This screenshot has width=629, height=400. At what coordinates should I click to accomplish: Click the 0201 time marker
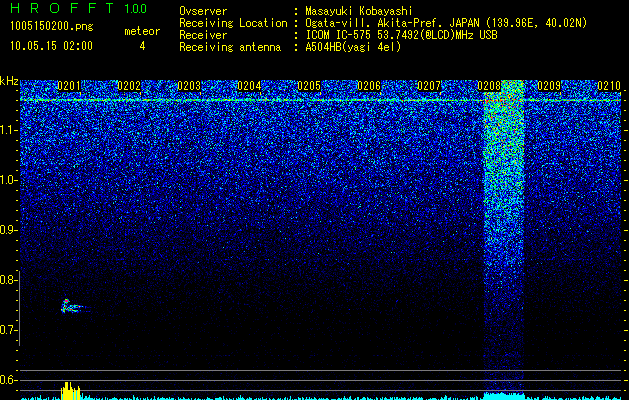click(x=69, y=86)
